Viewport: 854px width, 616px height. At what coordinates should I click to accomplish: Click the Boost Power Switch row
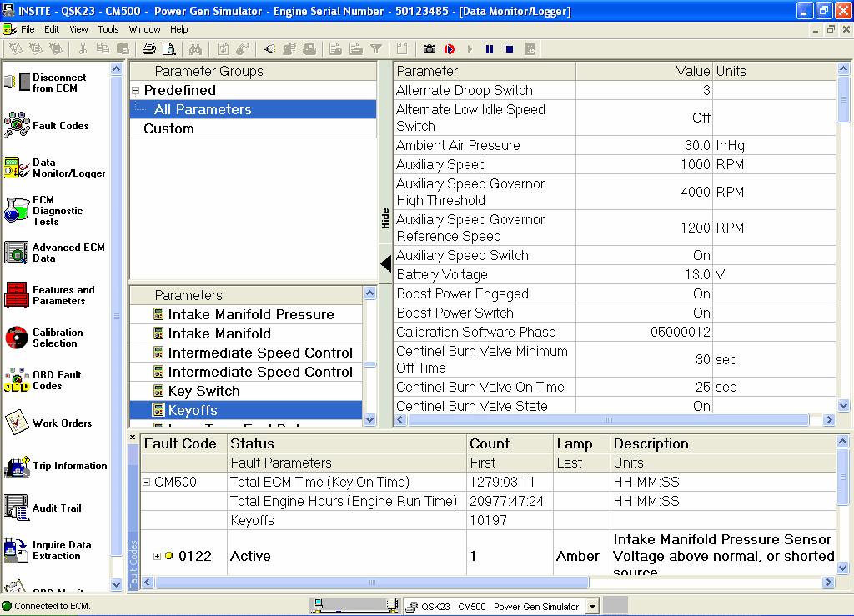point(615,313)
